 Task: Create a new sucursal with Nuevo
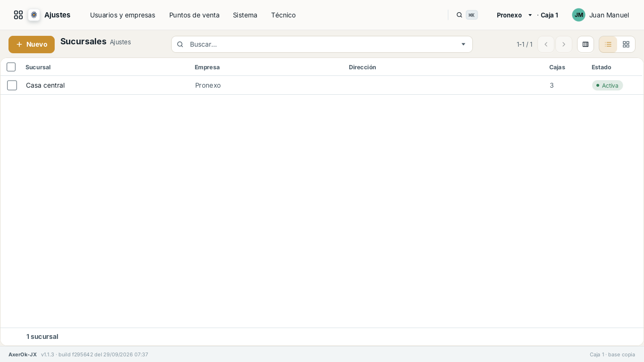tap(32, 44)
